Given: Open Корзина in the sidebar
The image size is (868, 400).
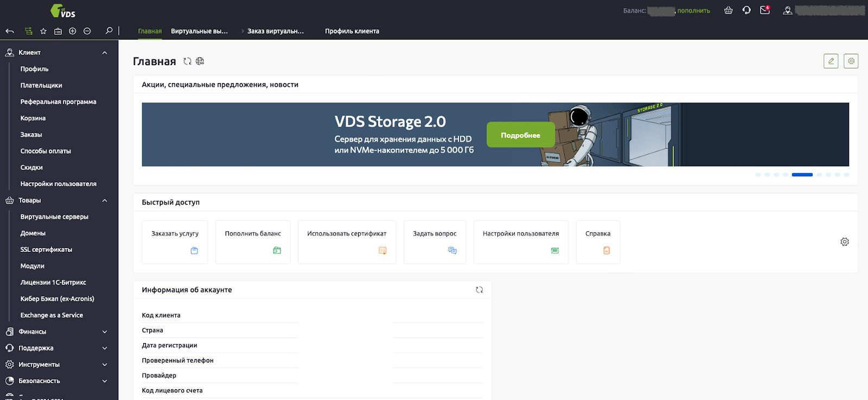Looking at the screenshot, I should pos(33,118).
